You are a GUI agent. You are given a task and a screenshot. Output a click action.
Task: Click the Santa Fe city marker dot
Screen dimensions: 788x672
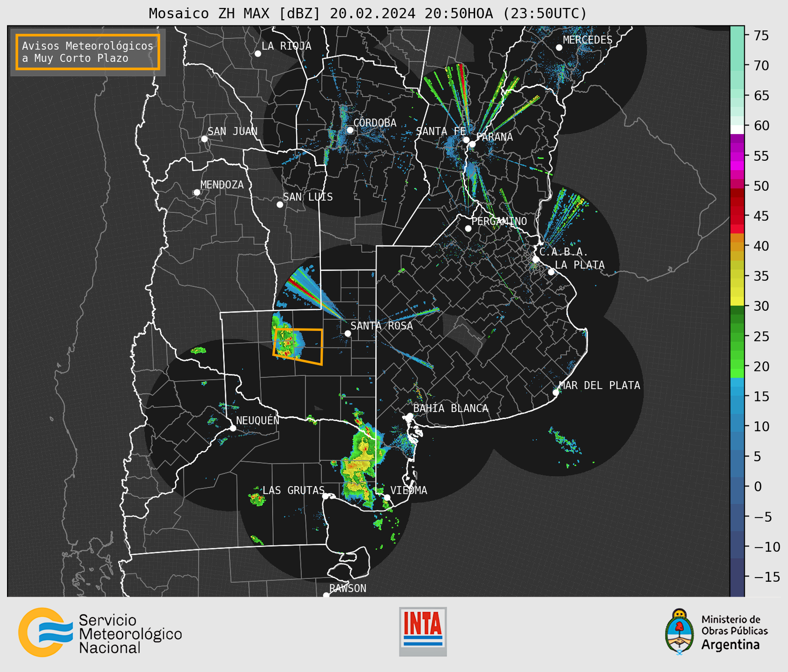(x=466, y=140)
